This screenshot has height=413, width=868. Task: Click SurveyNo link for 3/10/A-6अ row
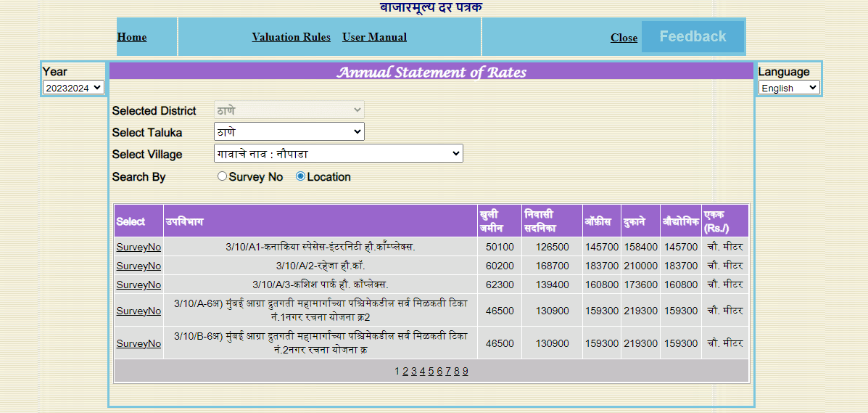tap(139, 311)
